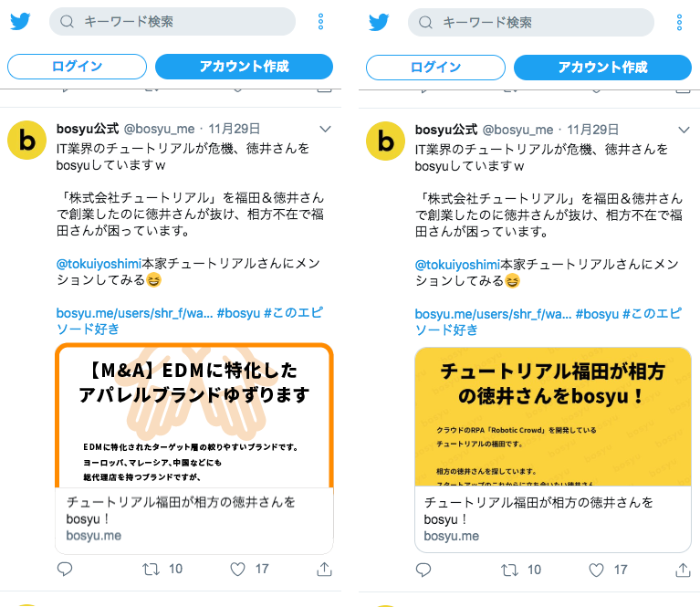
Task: Open the three-dot menu in the left header
Action: coord(320,21)
